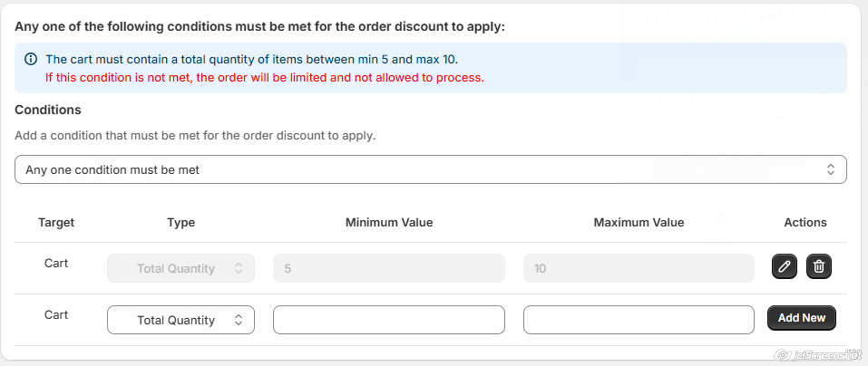Click the Type column header
This screenshot has width=868, height=366.
pos(181,222)
